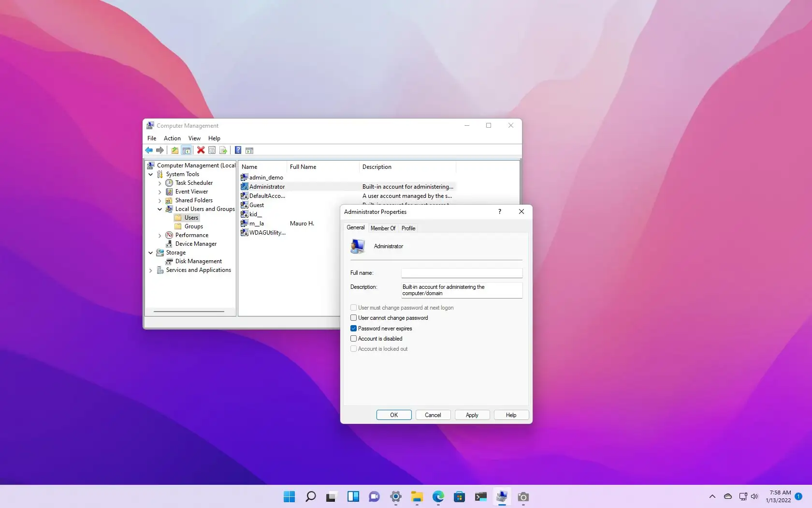Click the Description text field
This screenshot has width=812, height=508.
tap(462, 290)
